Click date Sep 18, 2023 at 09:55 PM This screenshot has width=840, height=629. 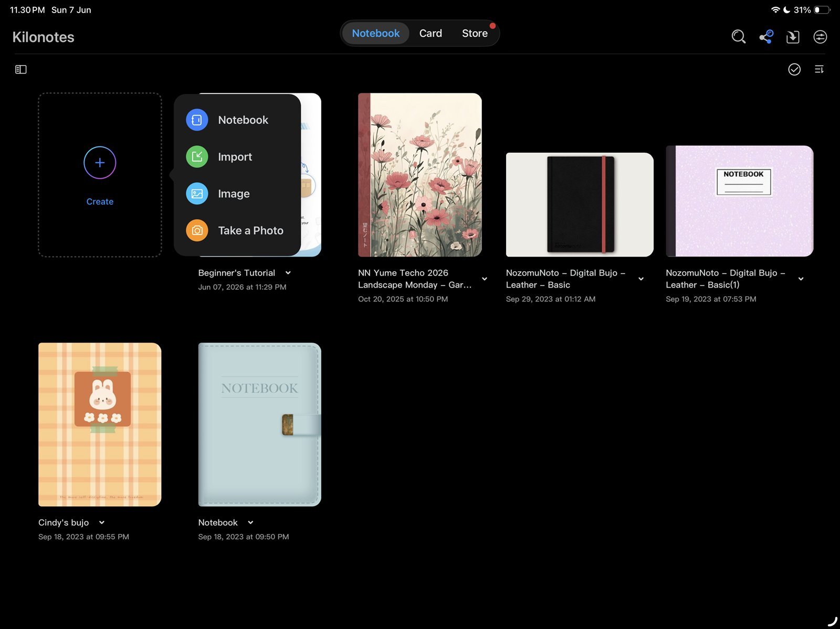[83, 537]
